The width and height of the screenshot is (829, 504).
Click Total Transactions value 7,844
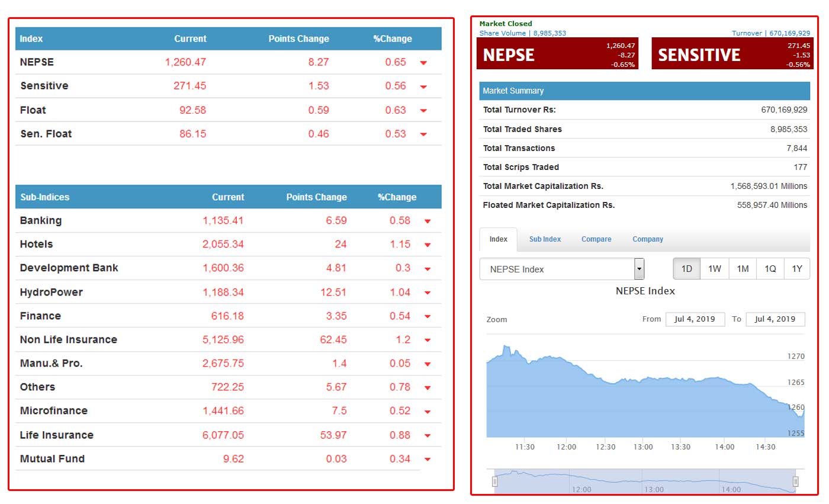[797, 148]
